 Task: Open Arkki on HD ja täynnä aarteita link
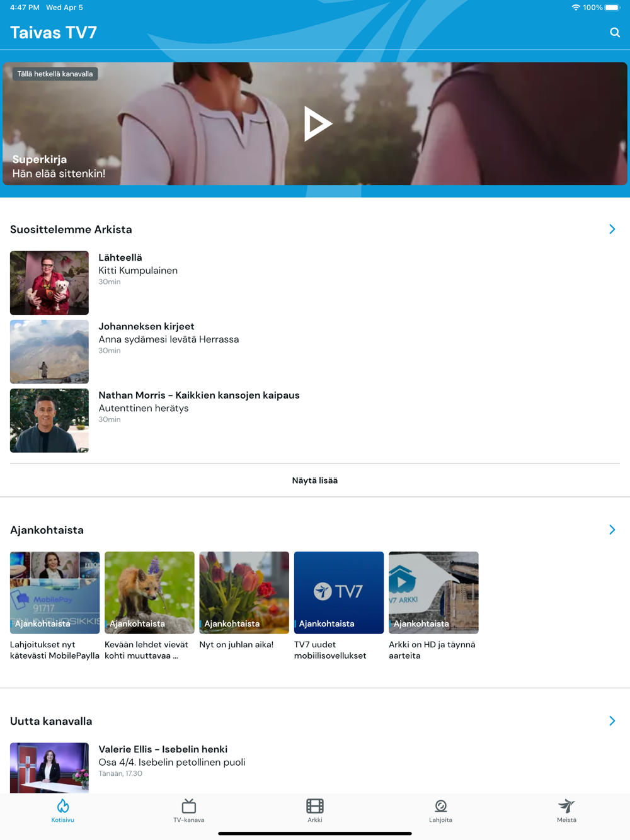coord(432,650)
